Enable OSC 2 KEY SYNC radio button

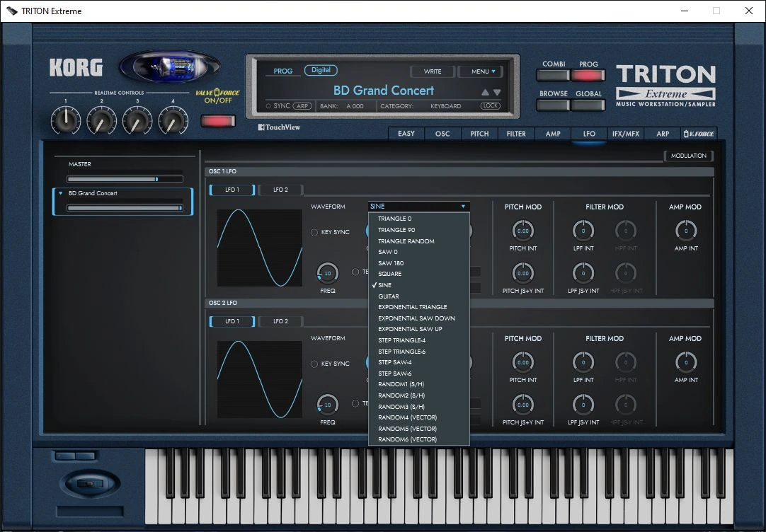coord(314,364)
